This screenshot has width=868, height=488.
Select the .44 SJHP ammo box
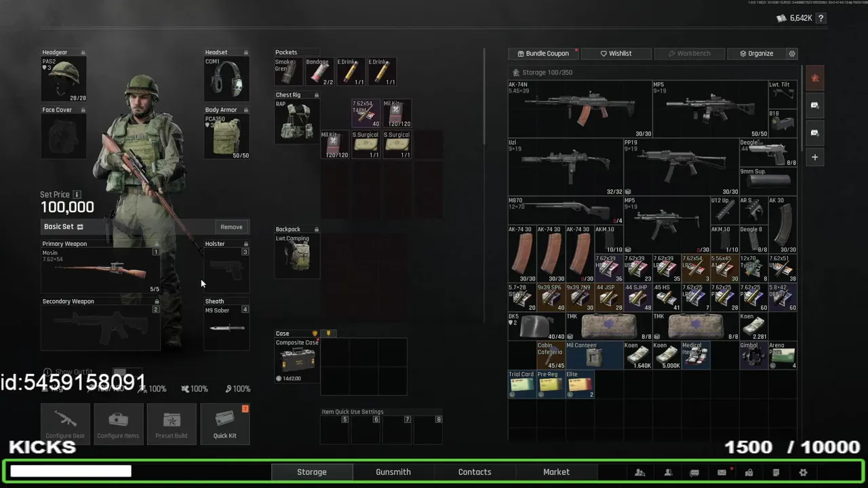click(x=637, y=297)
